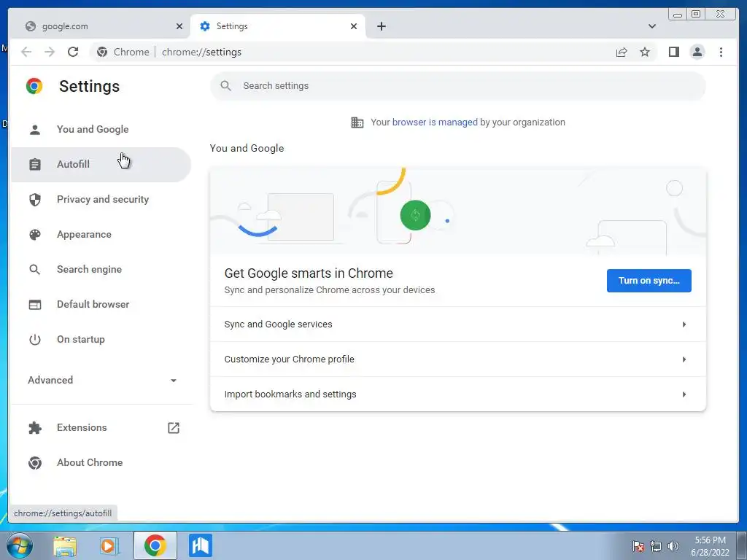Close the google.com tab
The image size is (747, 560).
click(x=179, y=26)
